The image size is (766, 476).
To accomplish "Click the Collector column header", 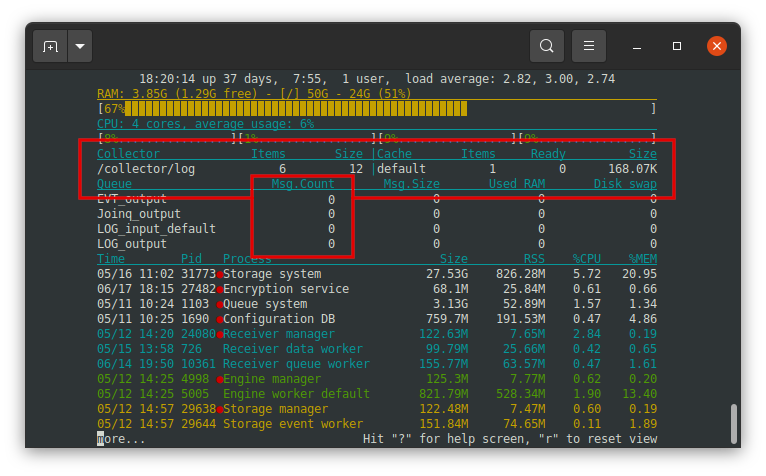I will pyautogui.click(x=128, y=154).
